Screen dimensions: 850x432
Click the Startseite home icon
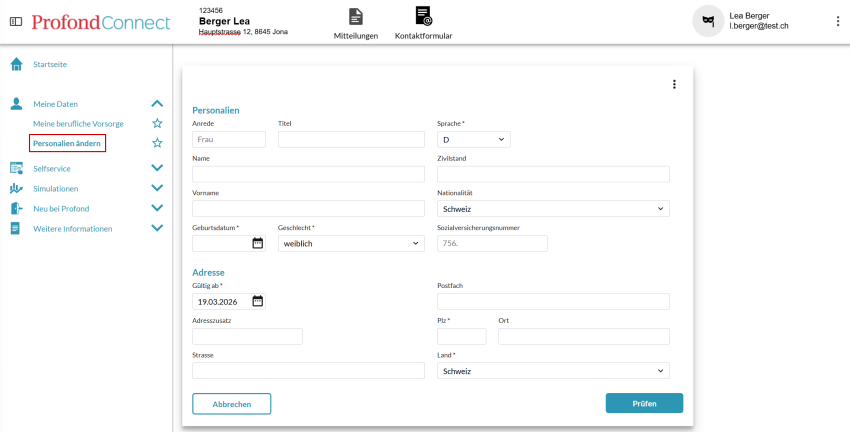(16, 65)
